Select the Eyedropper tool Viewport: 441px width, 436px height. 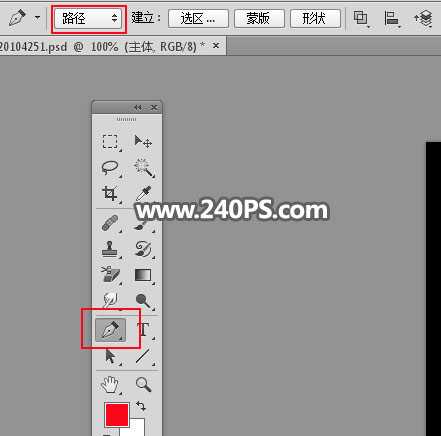(144, 193)
